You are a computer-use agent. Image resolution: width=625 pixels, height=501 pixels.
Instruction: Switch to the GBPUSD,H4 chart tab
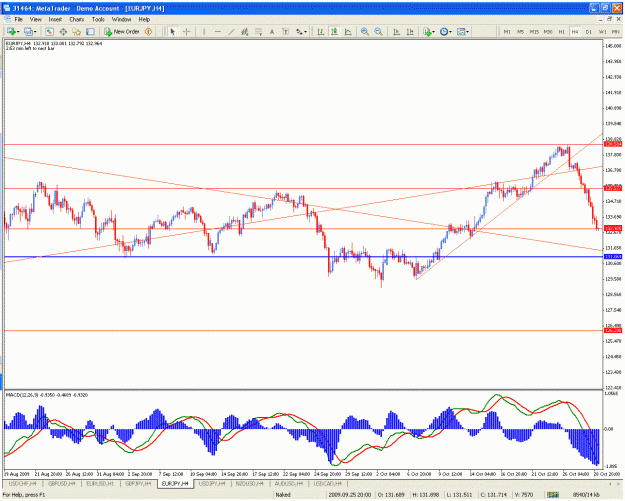pos(61,483)
